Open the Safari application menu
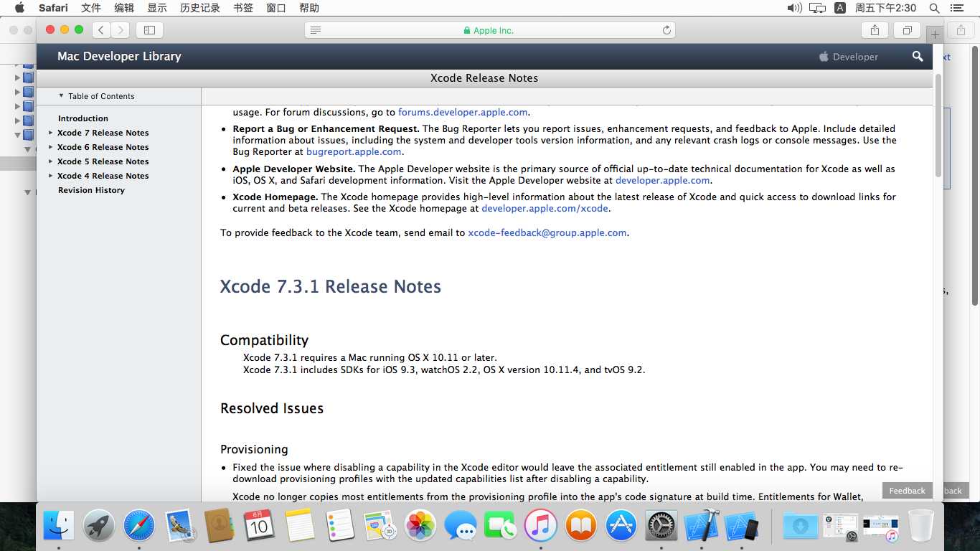 (54, 8)
